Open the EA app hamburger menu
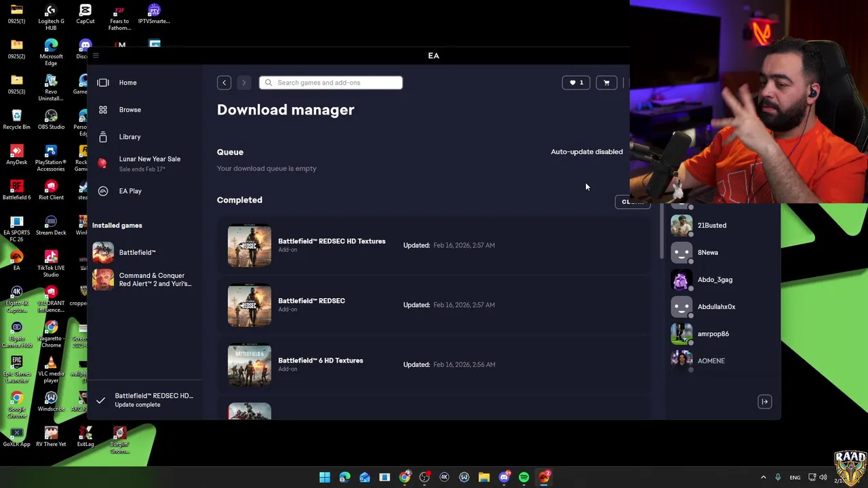868x488 pixels. click(96, 56)
